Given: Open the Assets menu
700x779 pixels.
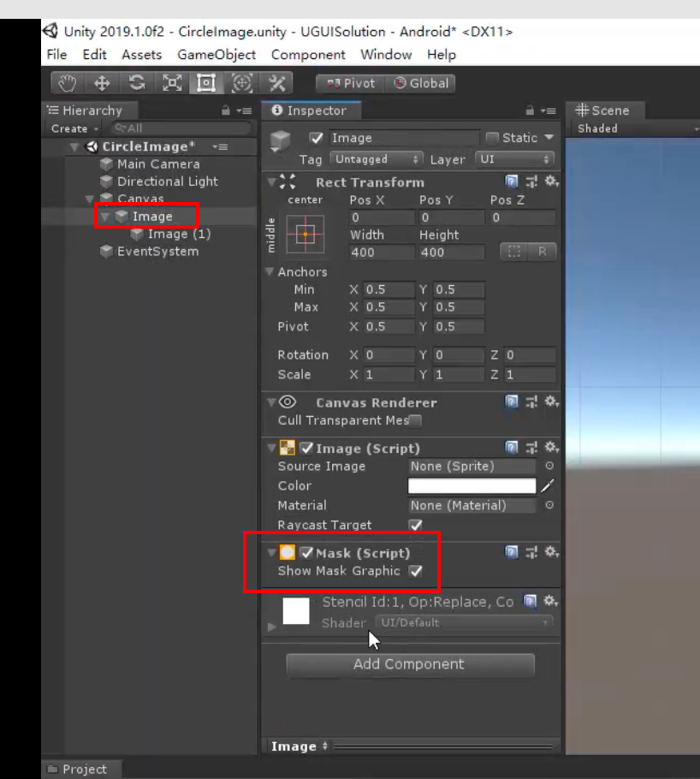Looking at the screenshot, I should click(x=141, y=55).
